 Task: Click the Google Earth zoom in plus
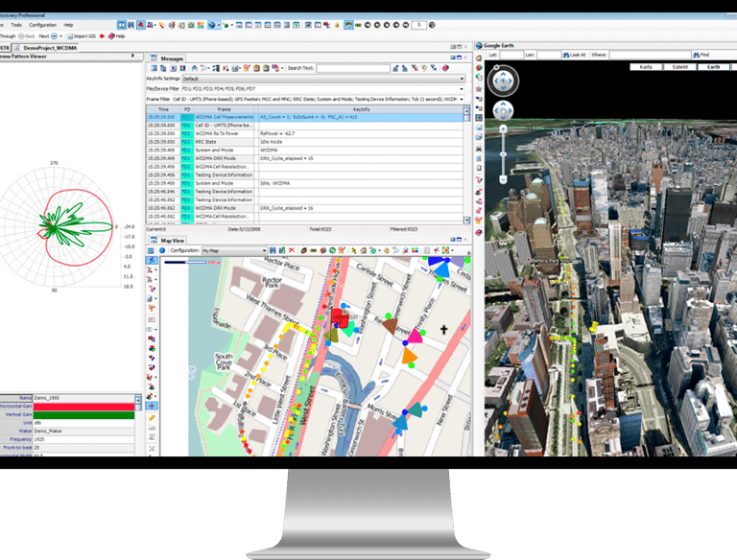pos(503,128)
